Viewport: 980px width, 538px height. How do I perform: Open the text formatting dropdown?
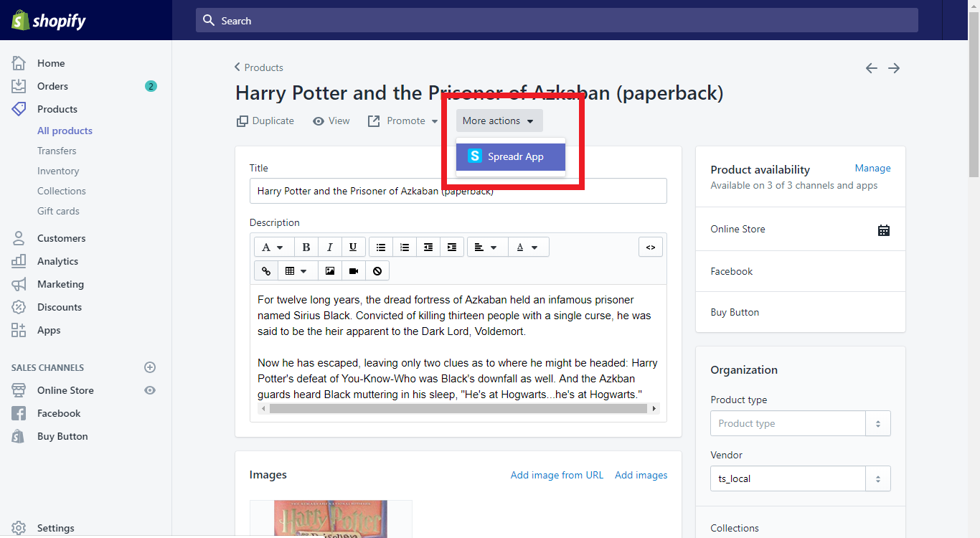(x=273, y=247)
